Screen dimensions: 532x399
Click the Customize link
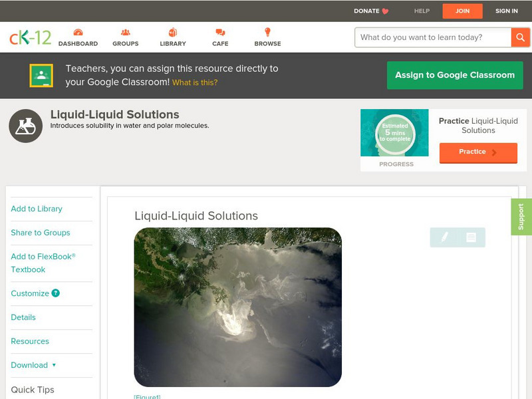30,293
